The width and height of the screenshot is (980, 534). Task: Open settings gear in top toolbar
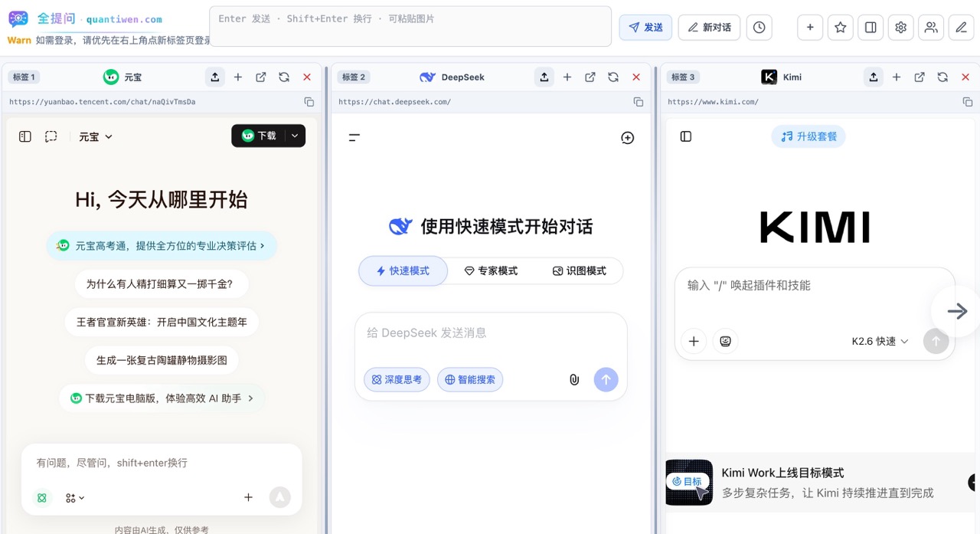coord(901,28)
